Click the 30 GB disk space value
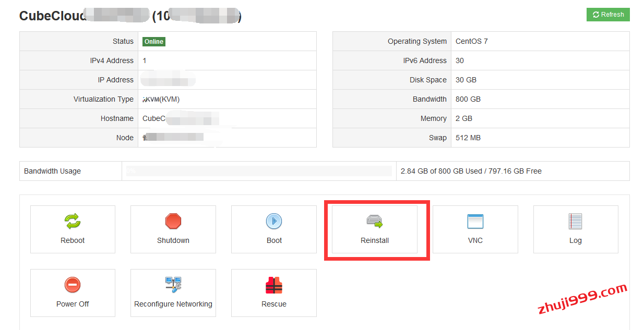This screenshot has height=330, width=644. 466,80
